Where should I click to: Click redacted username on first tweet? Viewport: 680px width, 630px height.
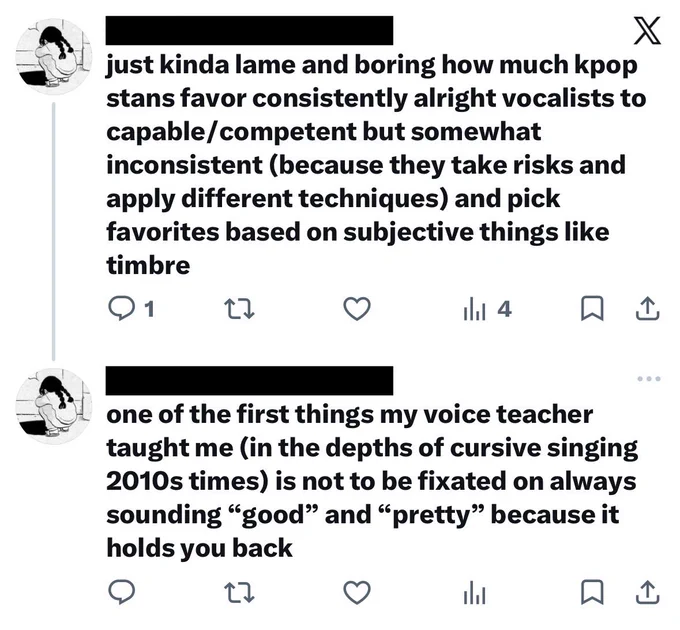coord(249,30)
